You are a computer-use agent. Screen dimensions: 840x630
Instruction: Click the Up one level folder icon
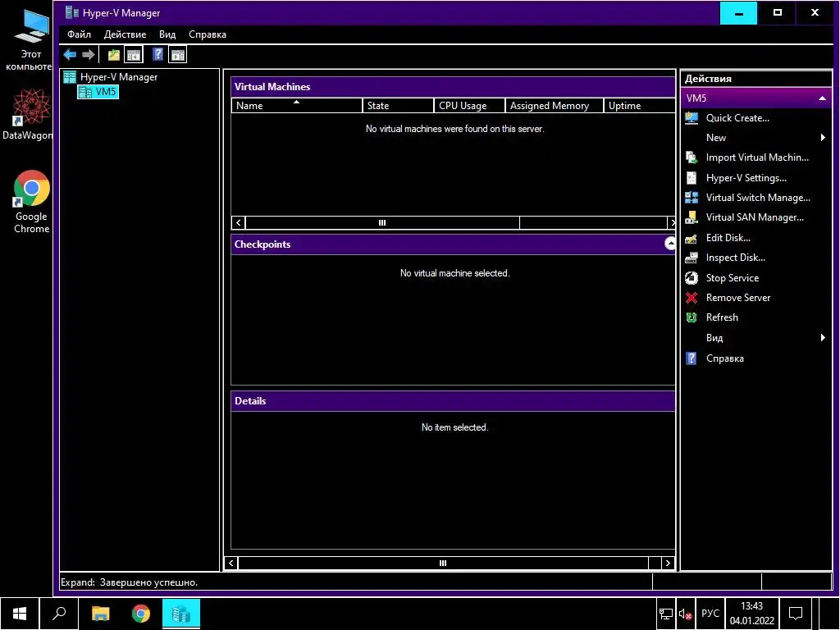[x=113, y=55]
